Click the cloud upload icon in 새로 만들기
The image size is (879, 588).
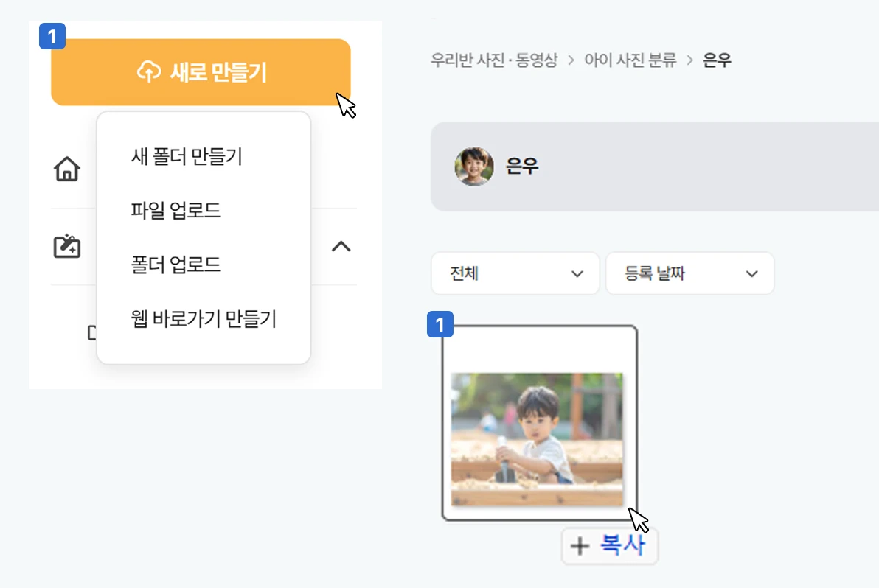(149, 72)
